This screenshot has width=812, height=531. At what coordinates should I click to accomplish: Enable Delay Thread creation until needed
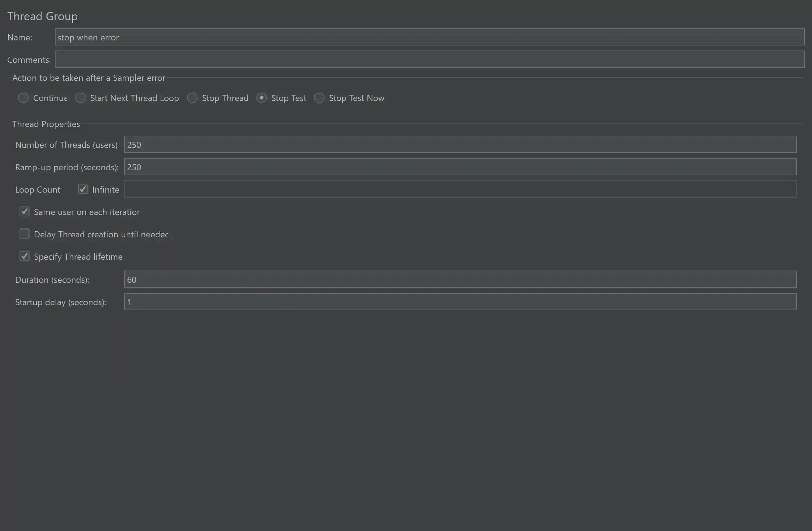coord(25,234)
